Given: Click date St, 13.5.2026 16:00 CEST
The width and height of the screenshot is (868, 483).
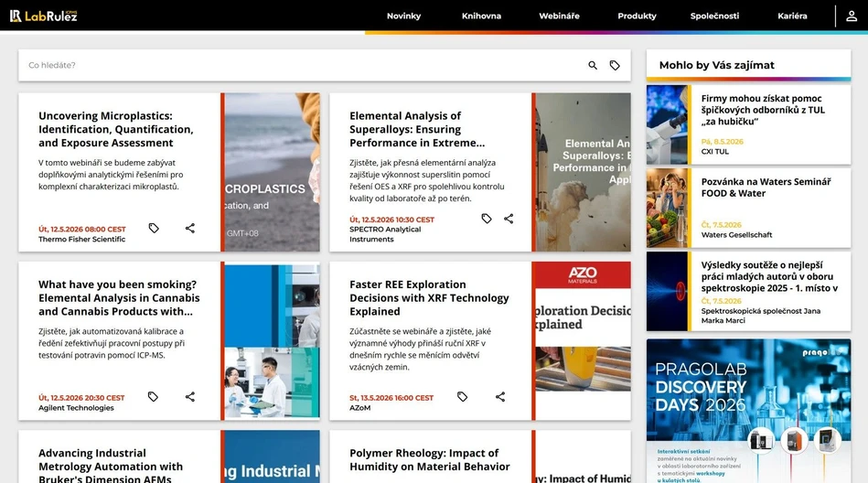Looking at the screenshot, I should (x=391, y=398).
